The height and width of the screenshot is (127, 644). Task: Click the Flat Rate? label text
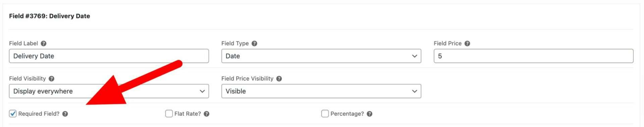[x=187, y=114]
